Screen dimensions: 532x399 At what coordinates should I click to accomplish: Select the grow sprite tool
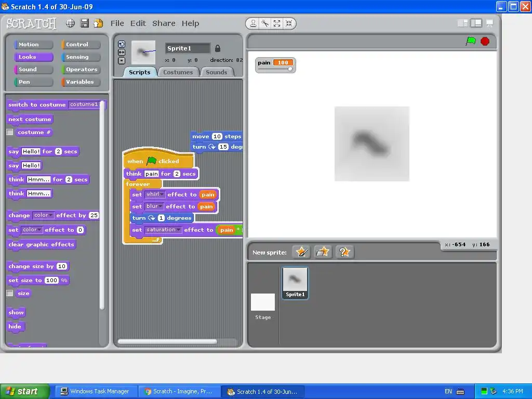277,23
